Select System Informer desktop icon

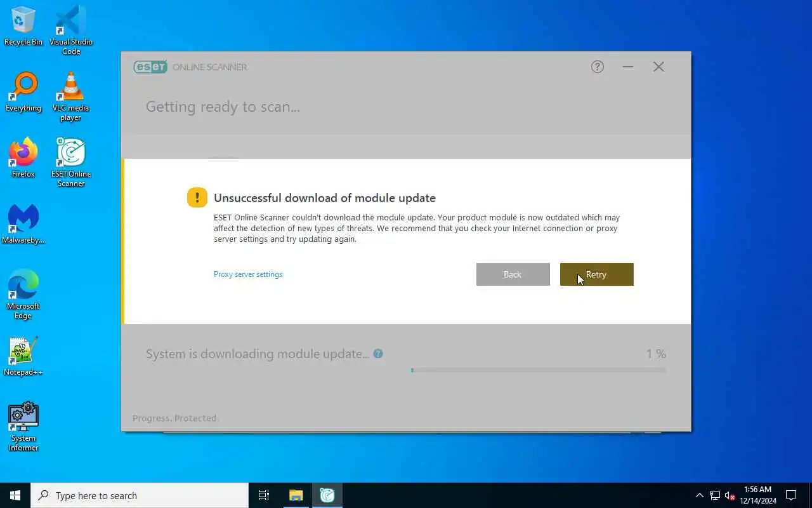click(23, 426)
